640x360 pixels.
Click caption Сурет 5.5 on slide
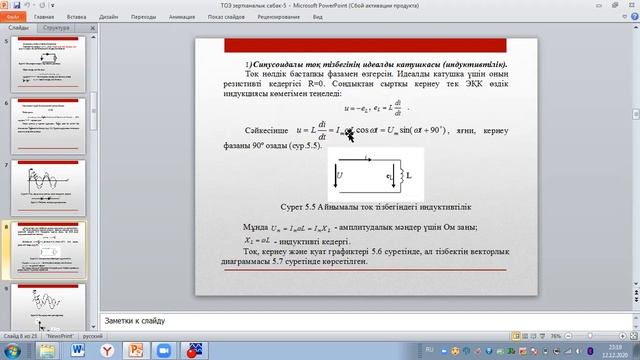tap(376, 207)
